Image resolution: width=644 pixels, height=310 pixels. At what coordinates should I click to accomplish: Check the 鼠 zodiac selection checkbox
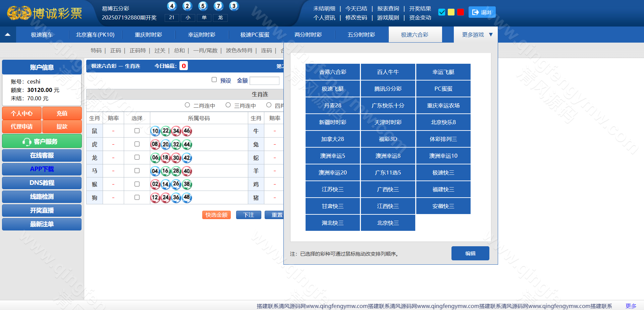pyautogui.click(x=137, y=131)
